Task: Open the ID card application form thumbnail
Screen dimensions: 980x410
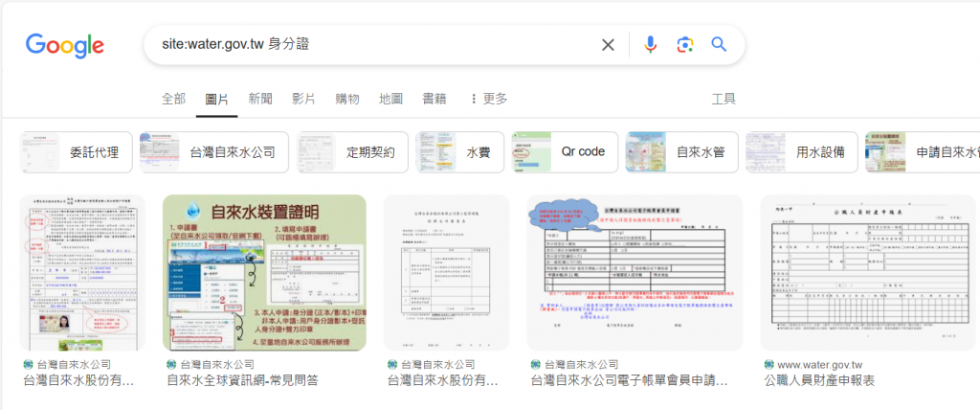Action: point(82,272)
